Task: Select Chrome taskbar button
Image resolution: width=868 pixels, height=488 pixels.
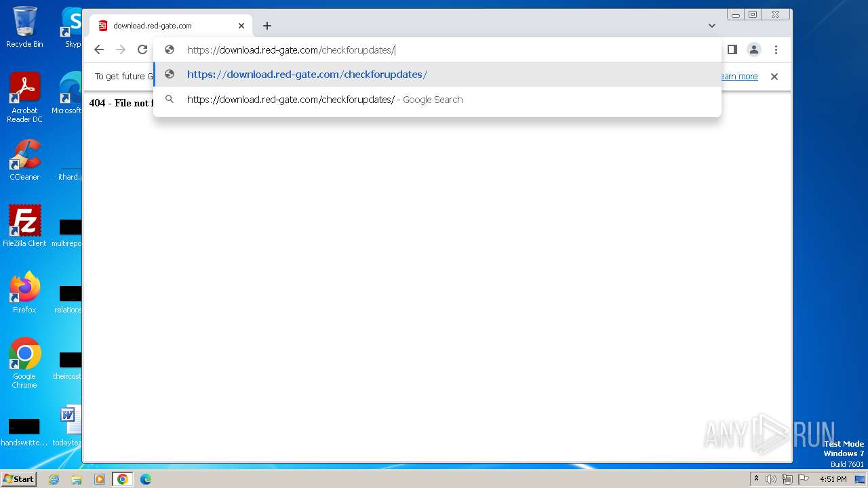Action: click(x=123, y=479)
